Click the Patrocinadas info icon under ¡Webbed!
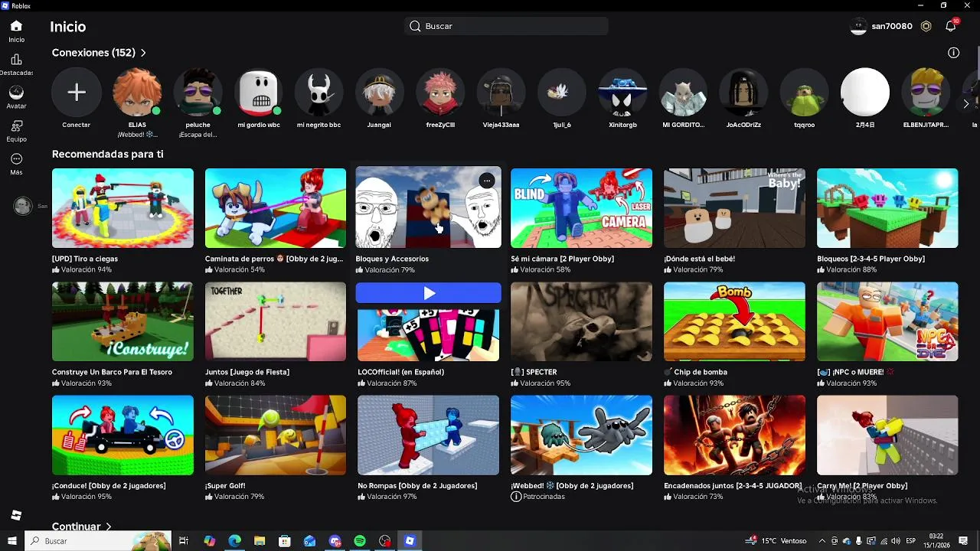980x551 pixels. coord(516,497)
